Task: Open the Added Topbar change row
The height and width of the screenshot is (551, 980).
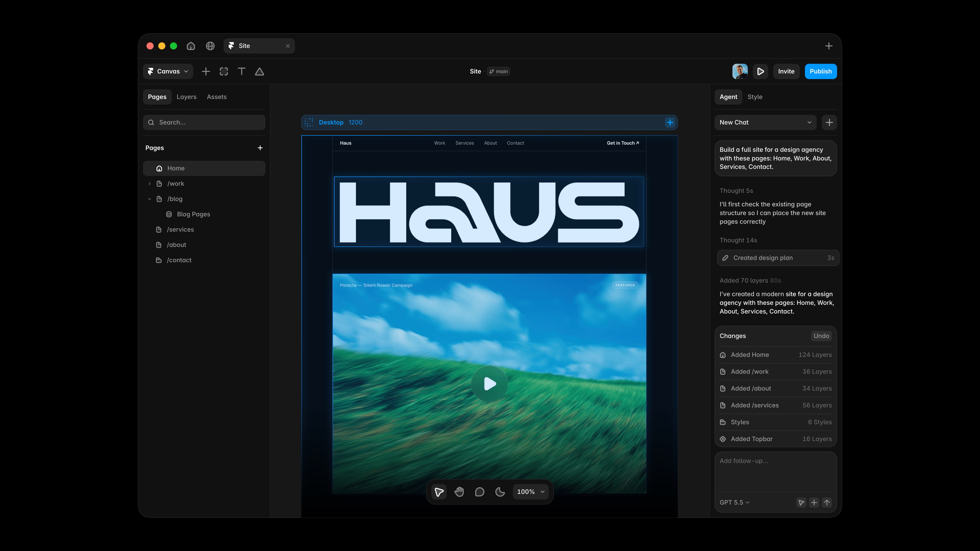Action: pos(776,439)
